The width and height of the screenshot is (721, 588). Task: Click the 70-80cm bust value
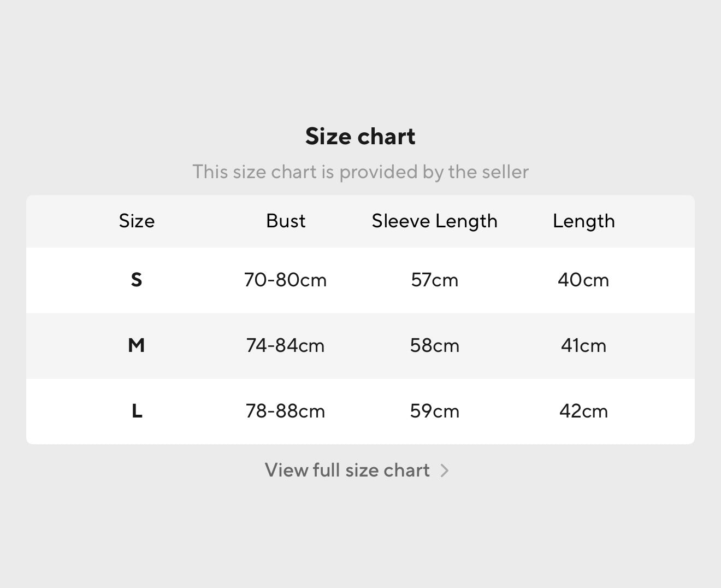click(x=286, y=280)
